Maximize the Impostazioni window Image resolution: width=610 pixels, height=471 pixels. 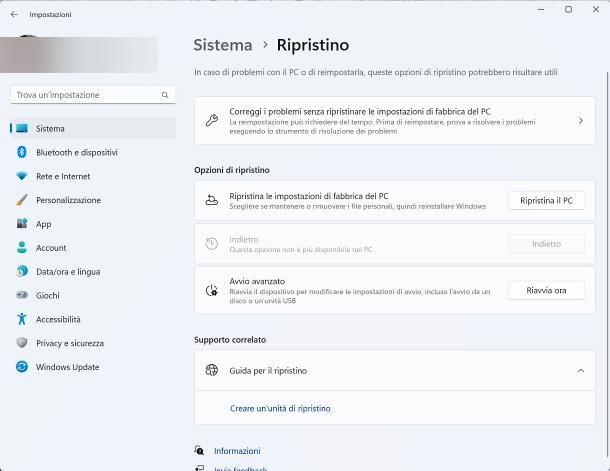568,9
